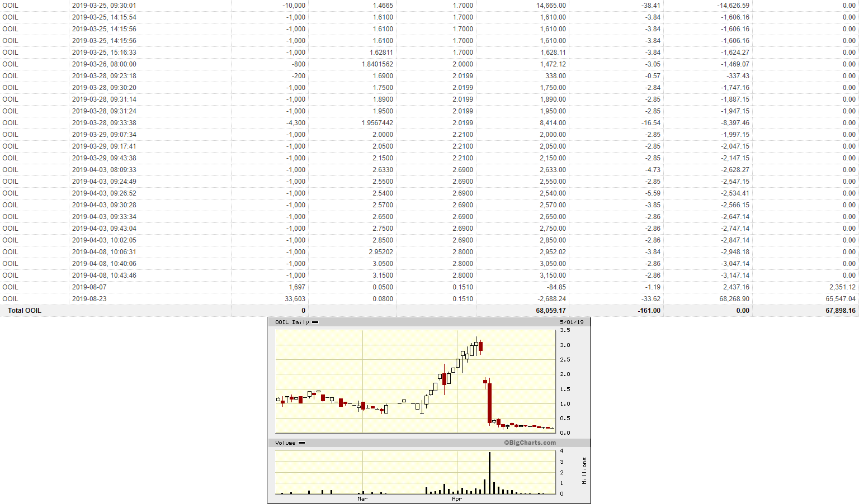Click the BigCharts.com watermark on the chart

(530, 443)
